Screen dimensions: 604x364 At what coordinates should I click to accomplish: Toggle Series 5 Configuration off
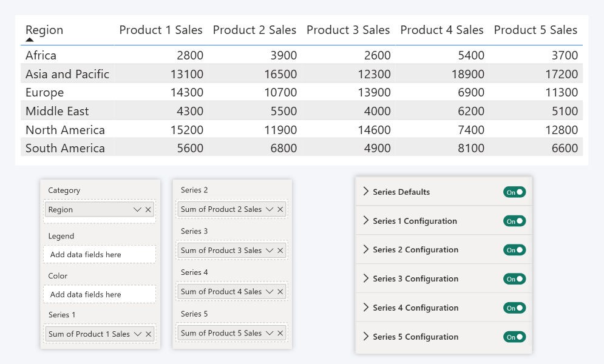tap(514, 337)
